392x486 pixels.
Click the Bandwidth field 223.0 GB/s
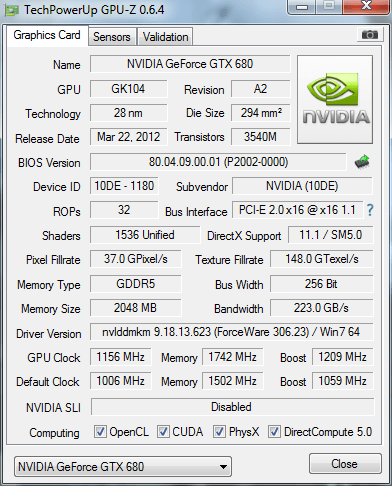pyautogui.click(x=322, y=308)
